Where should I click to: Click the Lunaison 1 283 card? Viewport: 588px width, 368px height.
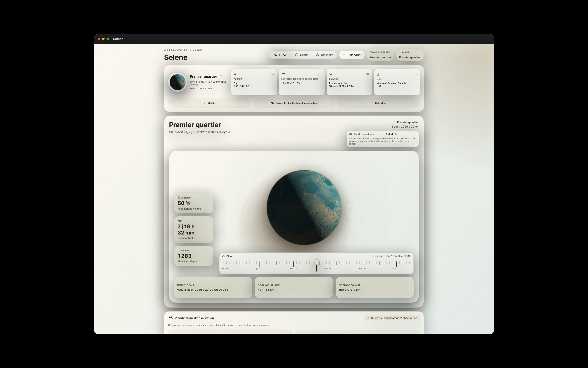tap(194, 256)
